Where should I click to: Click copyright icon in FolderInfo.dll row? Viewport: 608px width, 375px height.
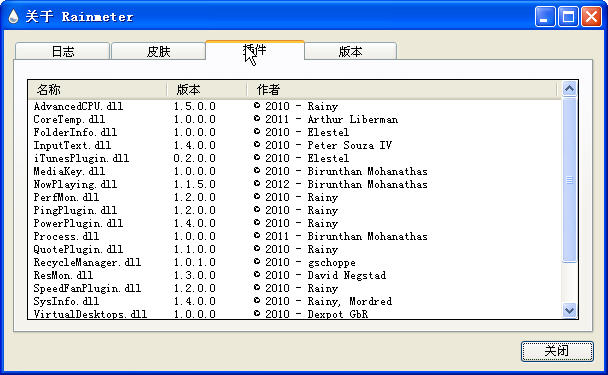click(257, 131)
